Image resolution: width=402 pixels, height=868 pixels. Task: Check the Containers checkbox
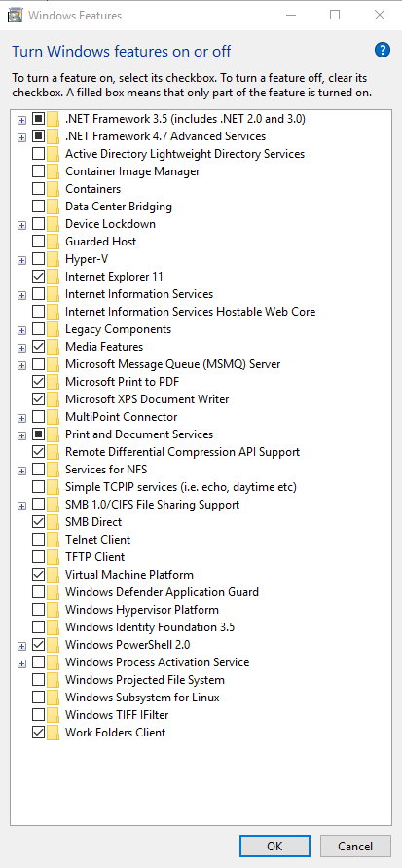[38, 189]
